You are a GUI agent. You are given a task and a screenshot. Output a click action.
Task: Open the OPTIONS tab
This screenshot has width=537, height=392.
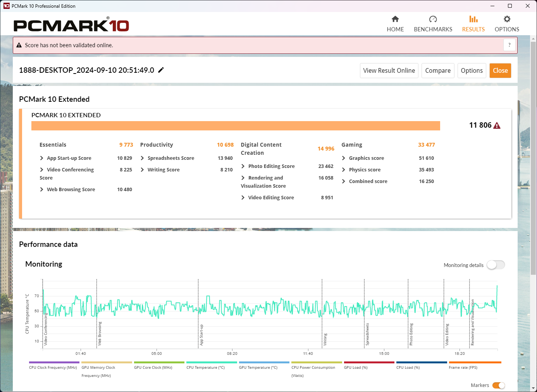507,24
